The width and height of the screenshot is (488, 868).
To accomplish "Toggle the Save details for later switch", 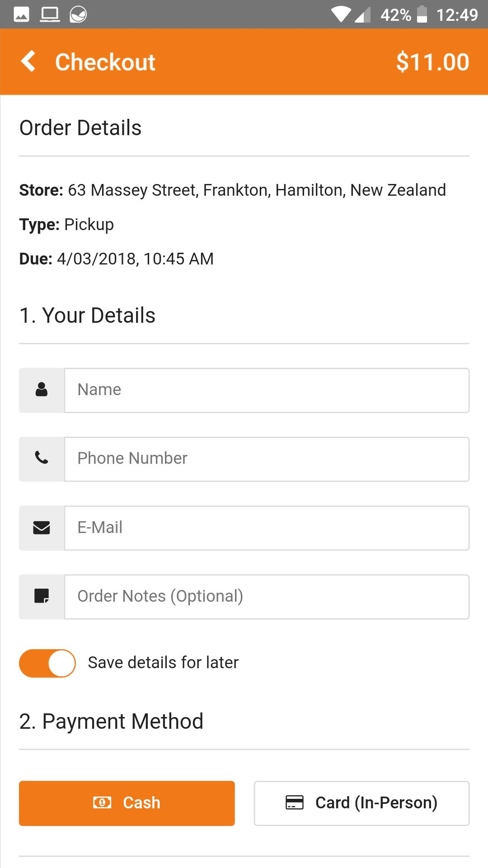I will pos(47,663).
